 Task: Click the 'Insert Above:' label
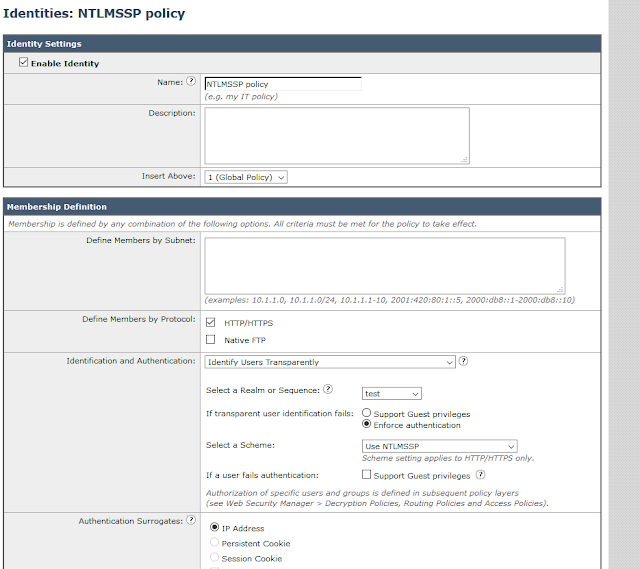click(169, 176)
